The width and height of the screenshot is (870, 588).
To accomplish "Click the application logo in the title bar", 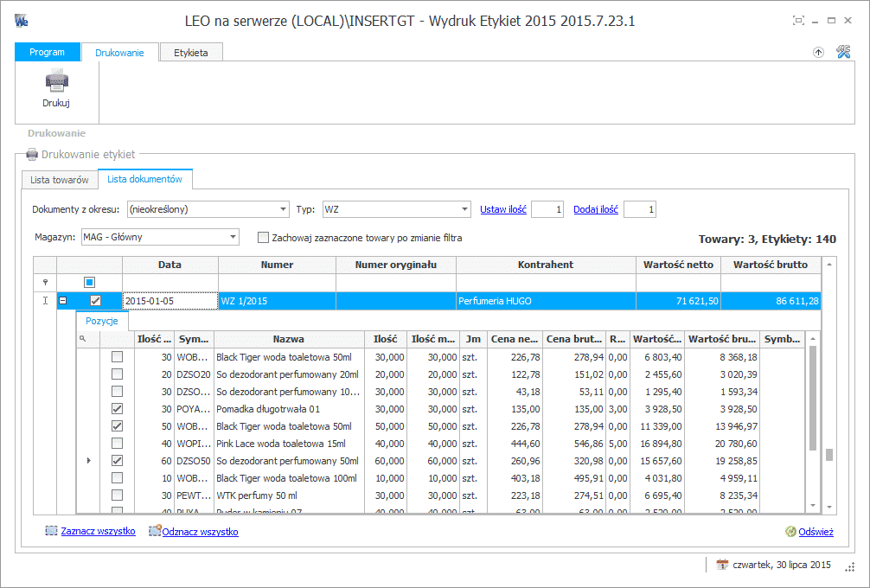I will click(22, 21).
